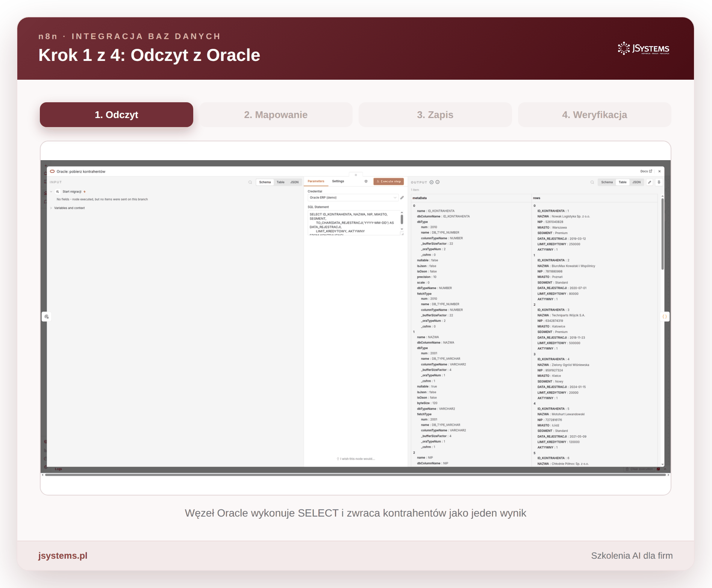Open the node Settings tab
This screenshot has height=588, width=712.
338,181
